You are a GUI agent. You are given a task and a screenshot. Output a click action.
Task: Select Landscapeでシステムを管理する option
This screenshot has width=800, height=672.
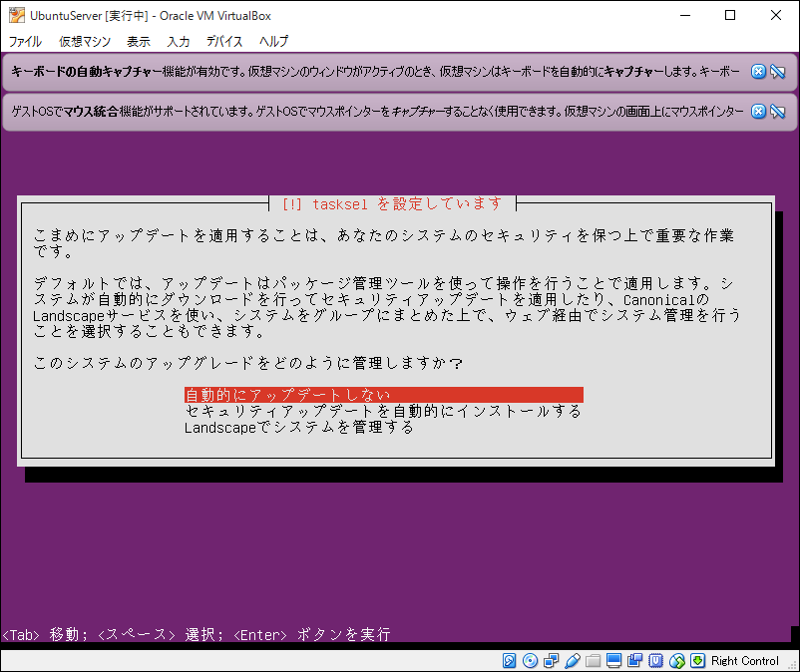[x=299, y=428]
